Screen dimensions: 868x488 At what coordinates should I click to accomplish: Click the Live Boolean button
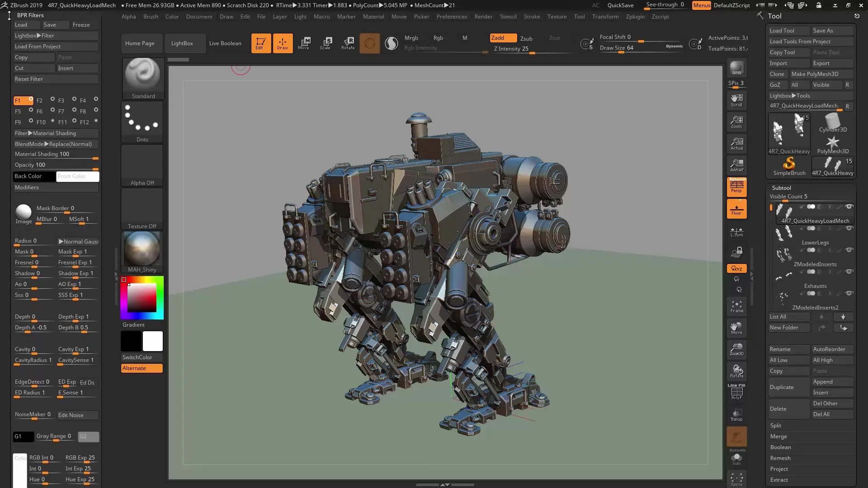pyautogui.click(x=225, y=43)
